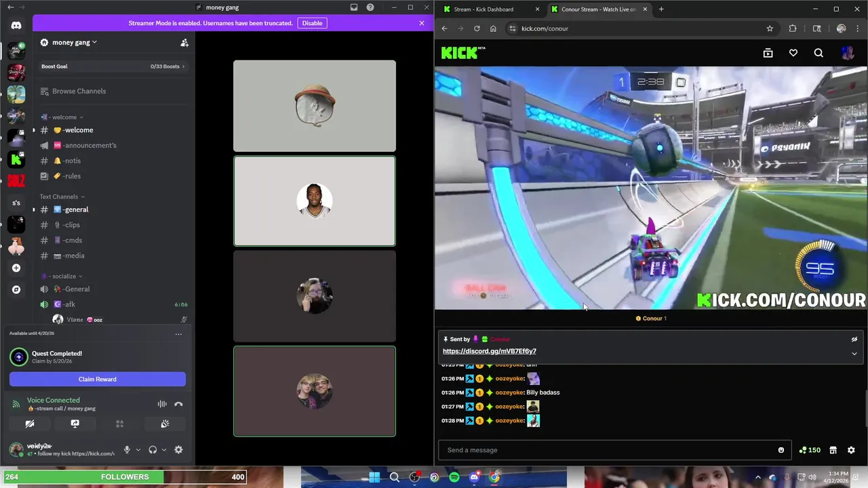This screenshot has width=868, height=488.
Task: Start an activity with the shapes icon
Action: click(119, 424)
